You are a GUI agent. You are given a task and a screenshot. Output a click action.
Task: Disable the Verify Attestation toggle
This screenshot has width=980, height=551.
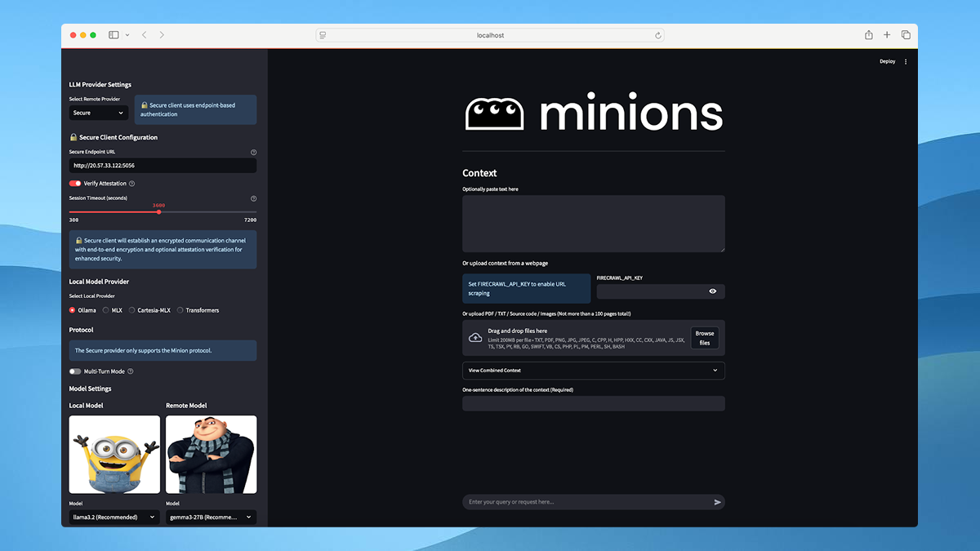(x=76, y=184)
